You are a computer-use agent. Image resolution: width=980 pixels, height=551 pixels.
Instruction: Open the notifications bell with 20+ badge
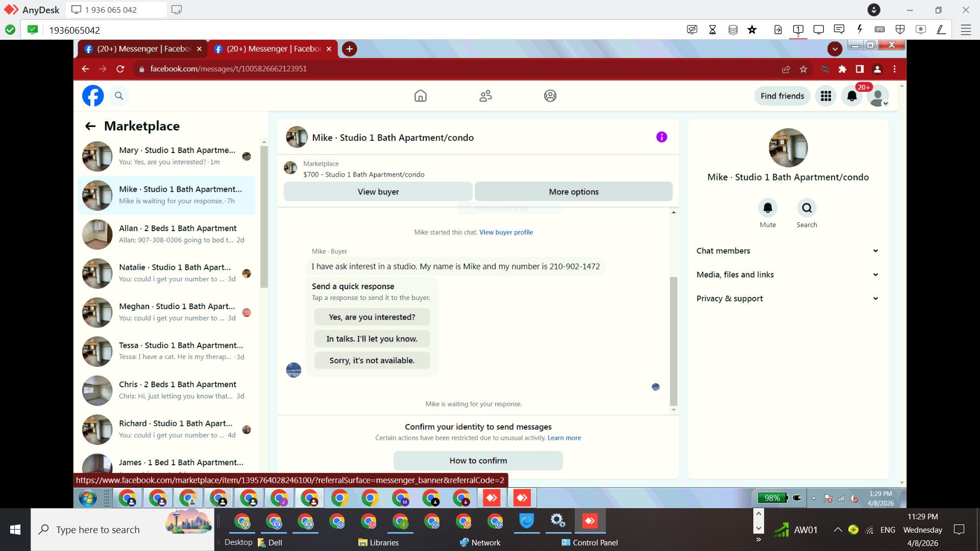[x=851, y=96]
